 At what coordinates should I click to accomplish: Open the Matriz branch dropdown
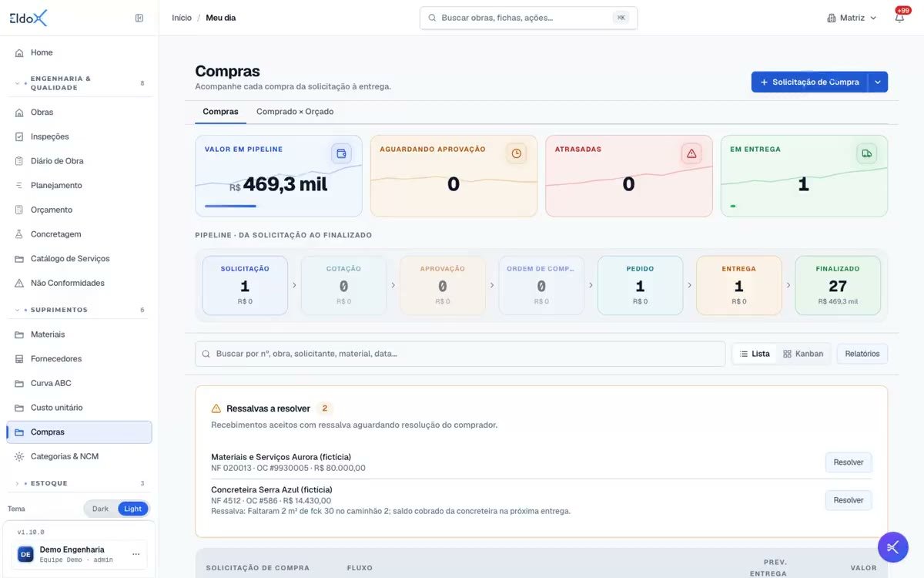click(852, 18)
